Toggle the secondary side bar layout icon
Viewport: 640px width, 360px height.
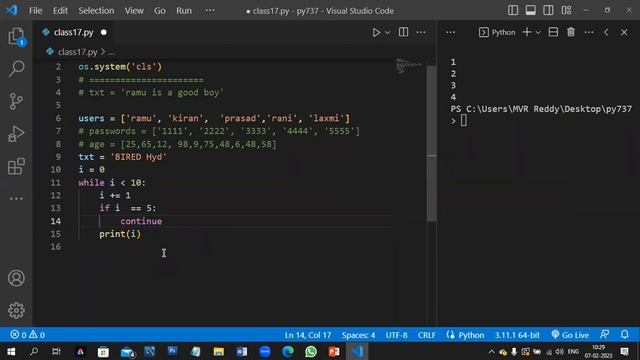tap(548, 11)
